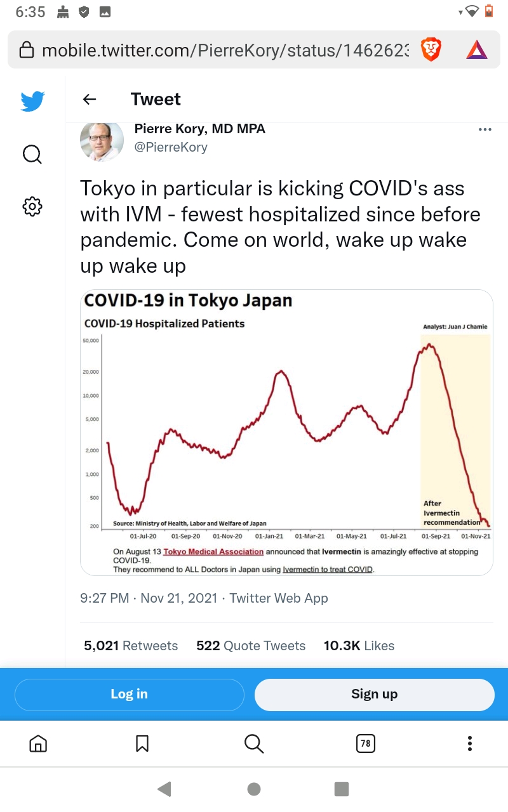Click the Brave lion shield icon
This screenshot has width=508, height=812.
coord(431,49)
